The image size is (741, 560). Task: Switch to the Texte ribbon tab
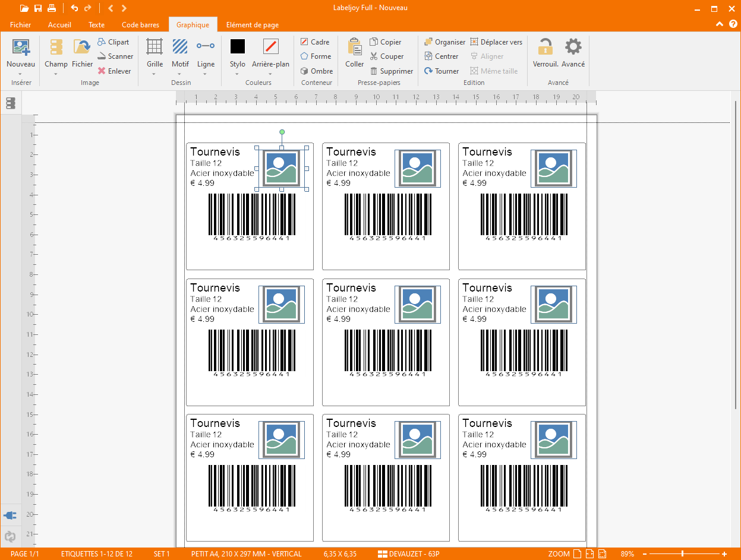click(96, 25)
